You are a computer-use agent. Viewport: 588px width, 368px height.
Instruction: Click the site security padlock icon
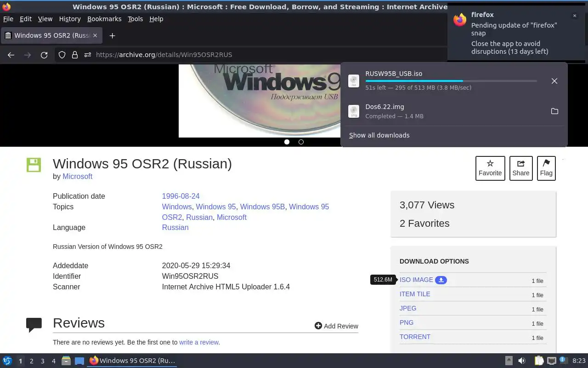pyautogui.click(x=75, y=55)
